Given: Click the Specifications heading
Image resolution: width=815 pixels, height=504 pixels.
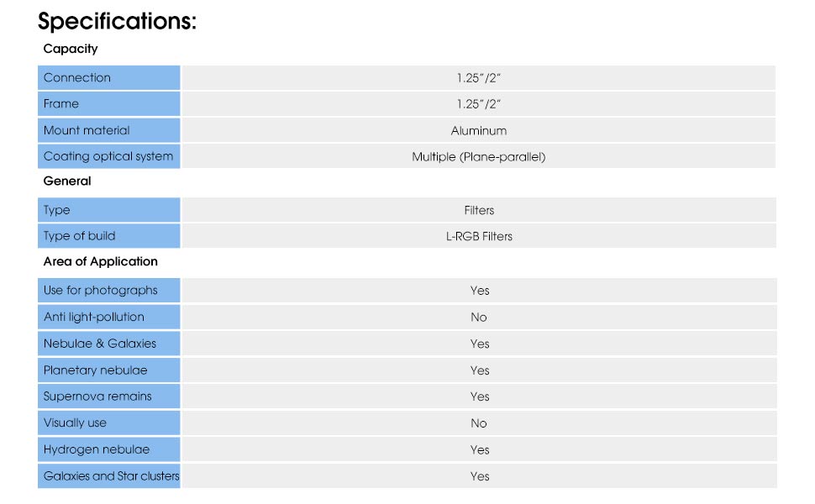Looking at the screenshot, I should pos(117,21).
